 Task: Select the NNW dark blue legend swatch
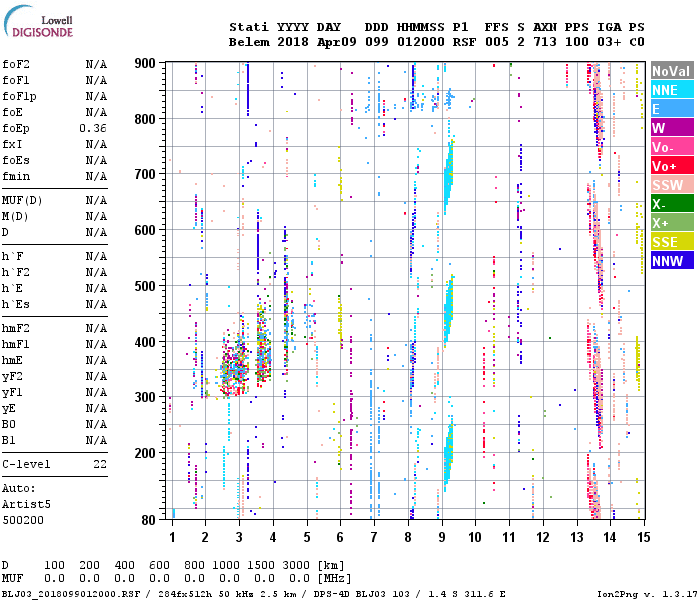[672, 261]
